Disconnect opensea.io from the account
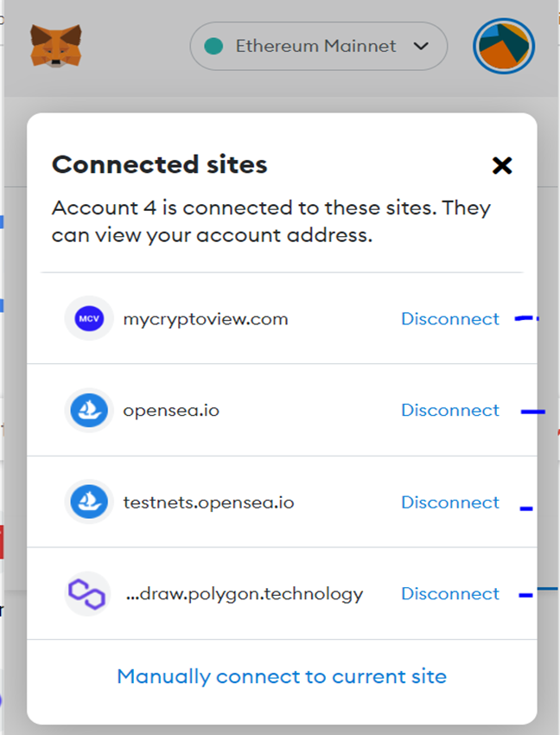Screen dimensions: 560x735 450,410
